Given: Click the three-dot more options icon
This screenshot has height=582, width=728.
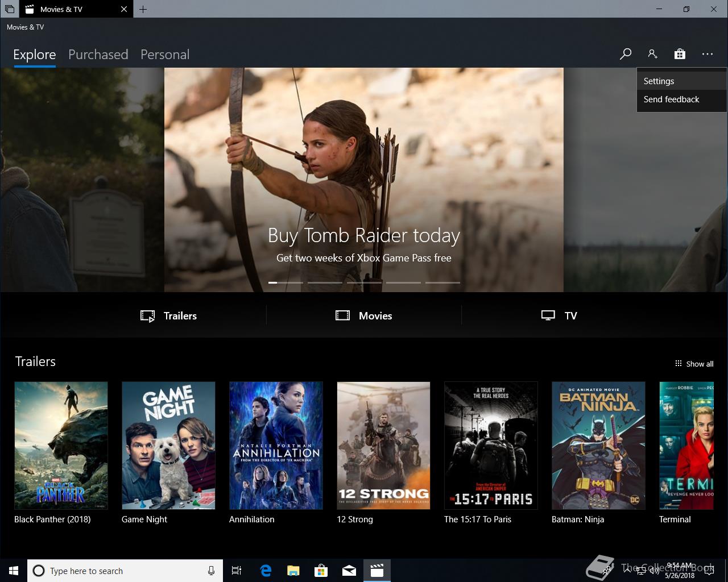Looking at the screenshot, I should (x=707, y=54).
